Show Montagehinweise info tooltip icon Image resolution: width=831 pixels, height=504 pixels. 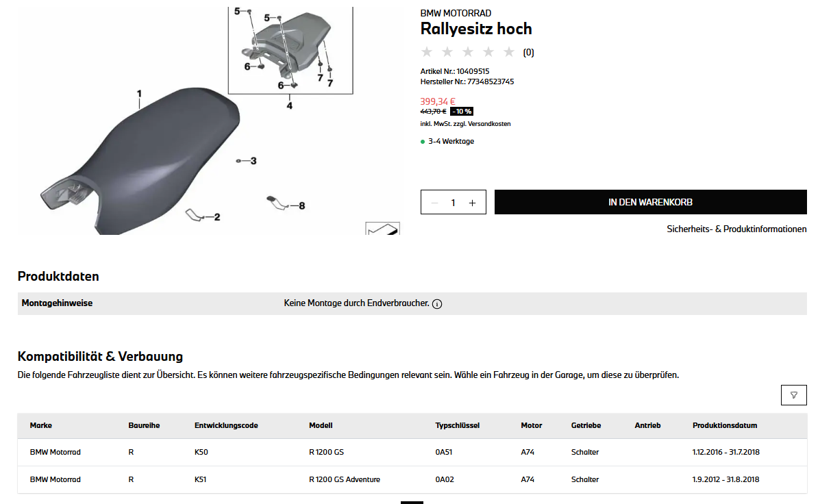coord(437,304)
